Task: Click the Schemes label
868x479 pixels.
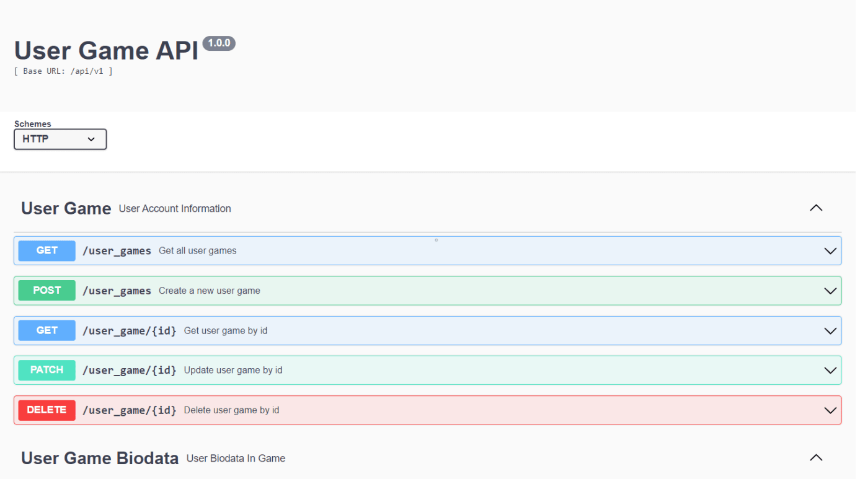Action: point(33,124)
